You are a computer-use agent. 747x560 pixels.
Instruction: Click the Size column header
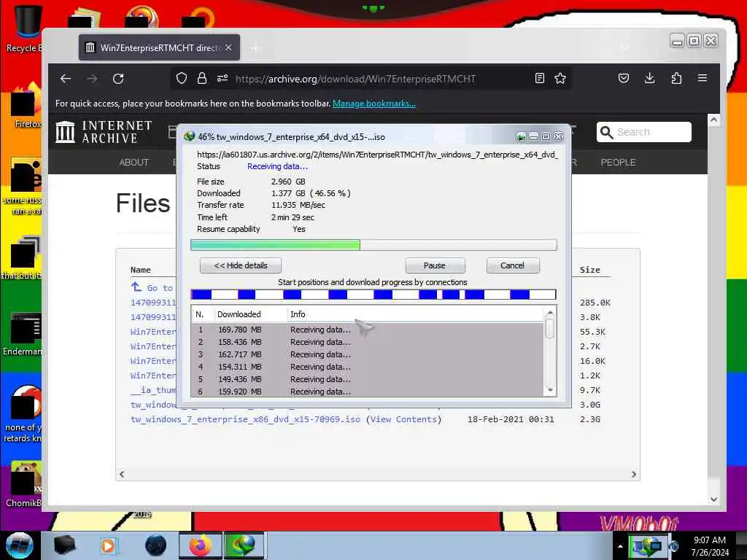point(589,270)
